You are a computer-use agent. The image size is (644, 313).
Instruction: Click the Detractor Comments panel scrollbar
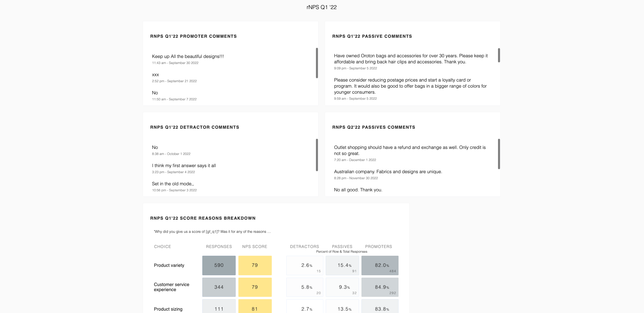317,155
